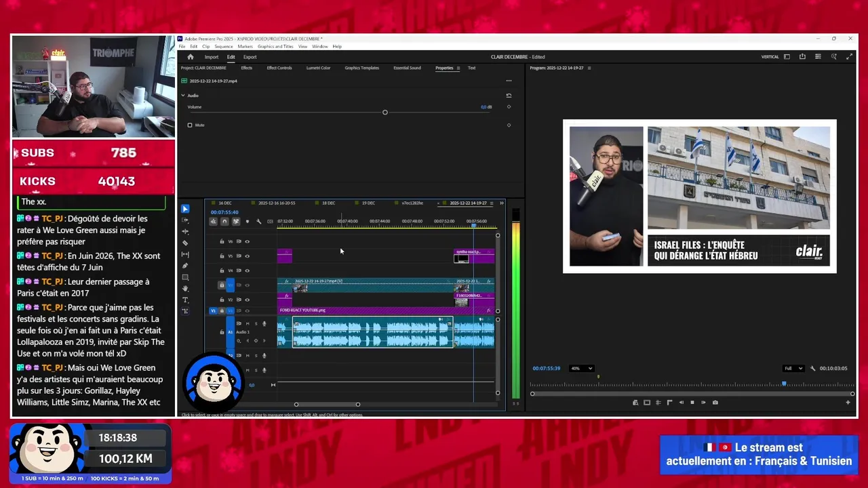Select the Rectangle tool

(185, 277)
